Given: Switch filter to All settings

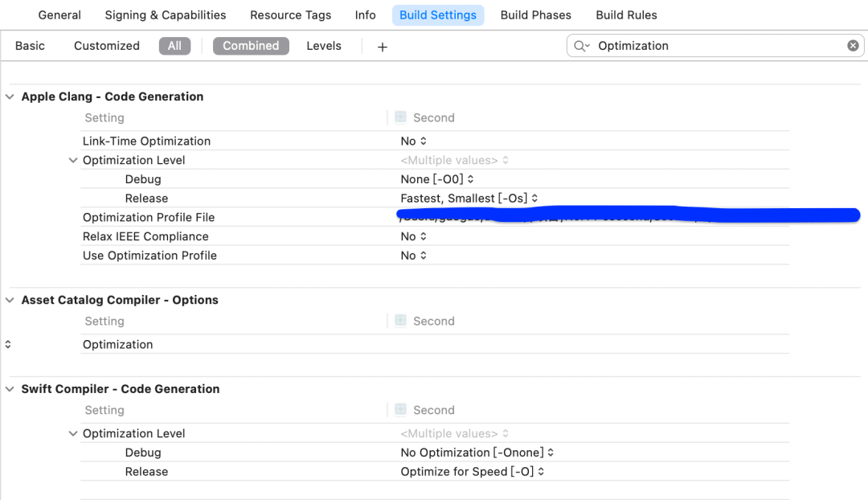Looking at the screenshot, I should [174, 46].
